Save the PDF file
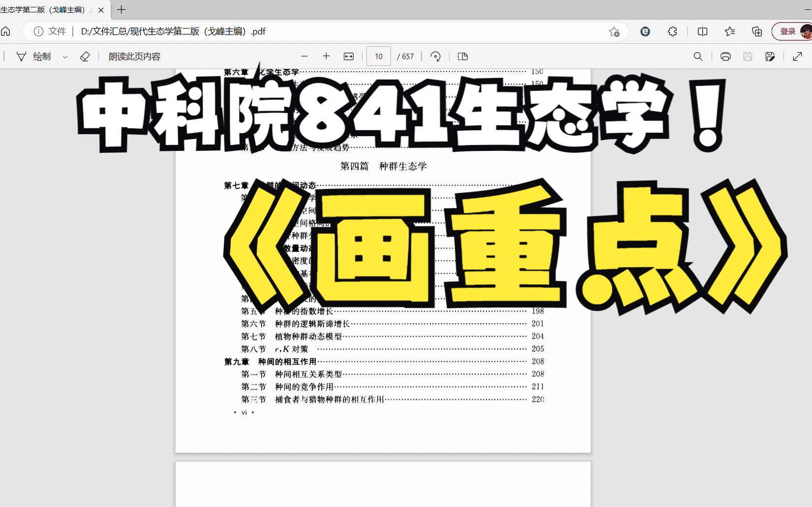The height and width of the screenshot is (507, 812). tap(748, 57)
